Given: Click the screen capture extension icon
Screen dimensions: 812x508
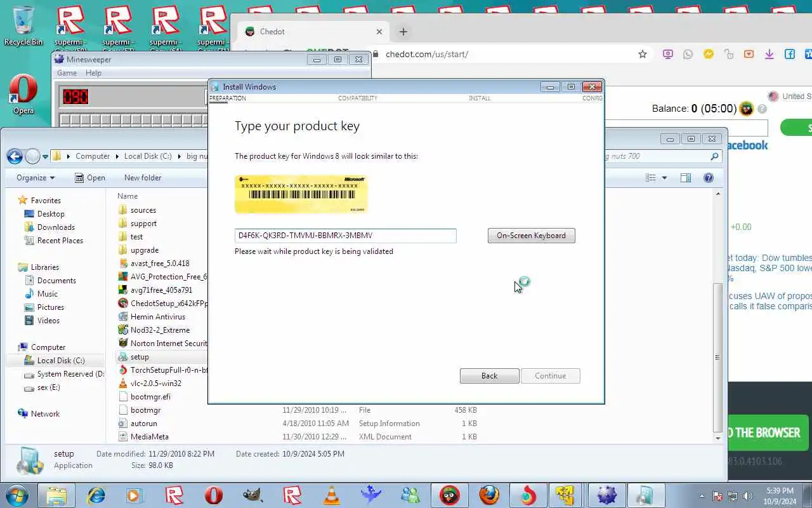Looking at the screenshot, I should coord(668,54).
